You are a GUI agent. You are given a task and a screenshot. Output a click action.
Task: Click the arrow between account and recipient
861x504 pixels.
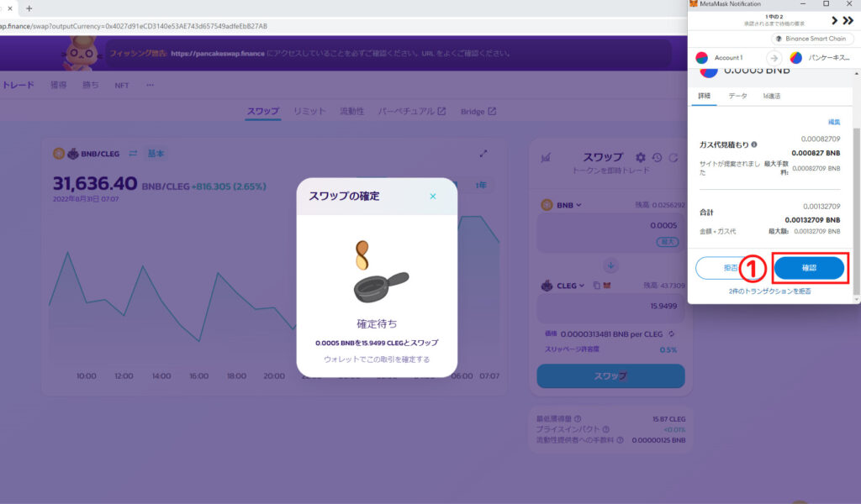point(774,58)
